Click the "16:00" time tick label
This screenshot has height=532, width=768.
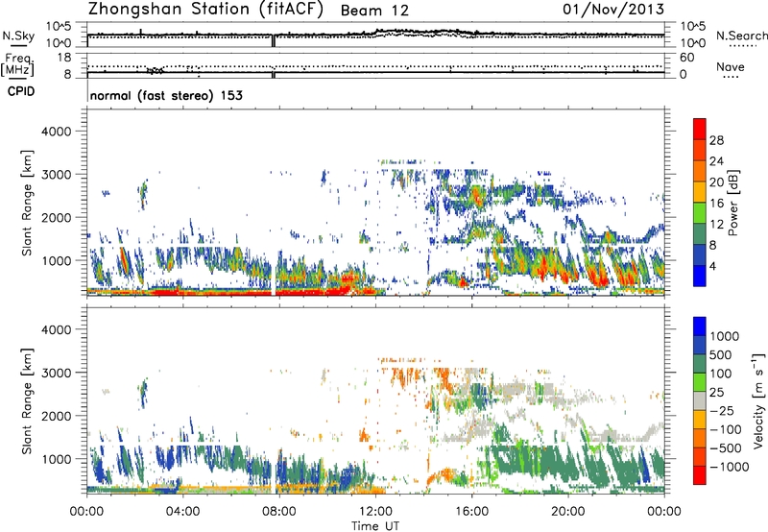(x=471, y=512)
